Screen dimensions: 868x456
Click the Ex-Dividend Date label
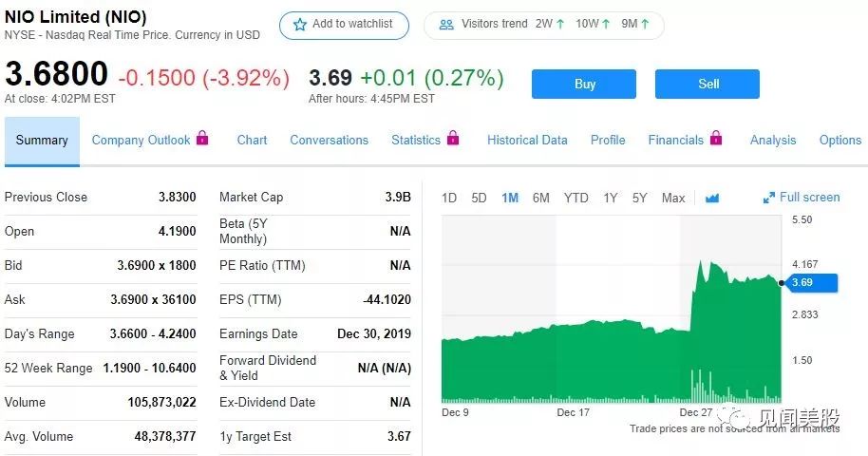tap(268, 402)
